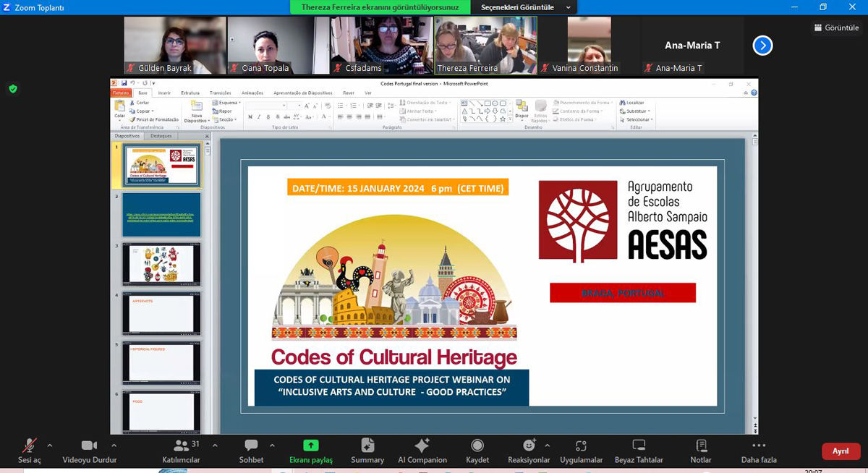Open Substituir replace dropdown

click(634, 111)
